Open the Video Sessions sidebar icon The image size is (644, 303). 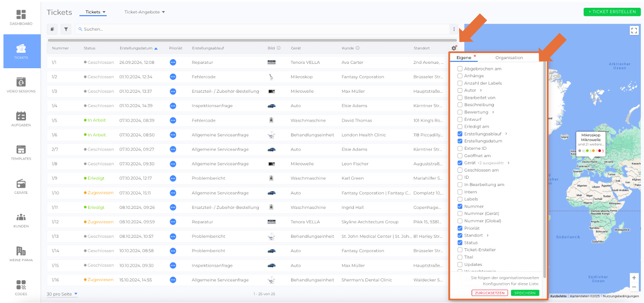pos(21,82)
